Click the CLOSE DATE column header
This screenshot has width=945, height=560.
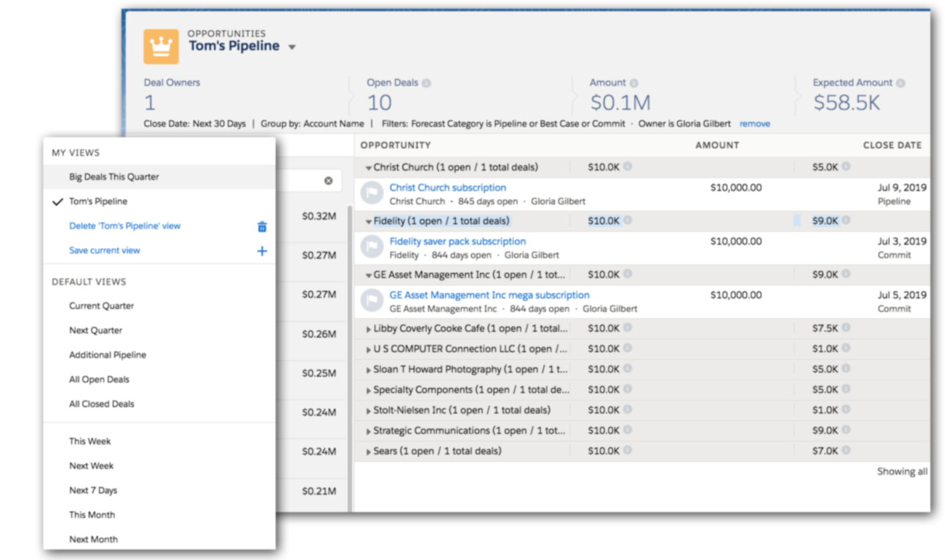pos(892,145)
